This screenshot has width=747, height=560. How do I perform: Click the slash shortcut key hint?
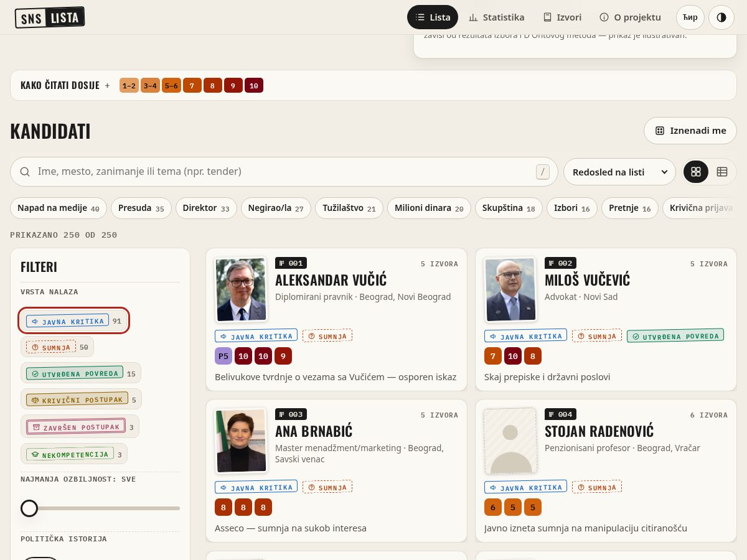pyautogui.click(x=543, y=172)
